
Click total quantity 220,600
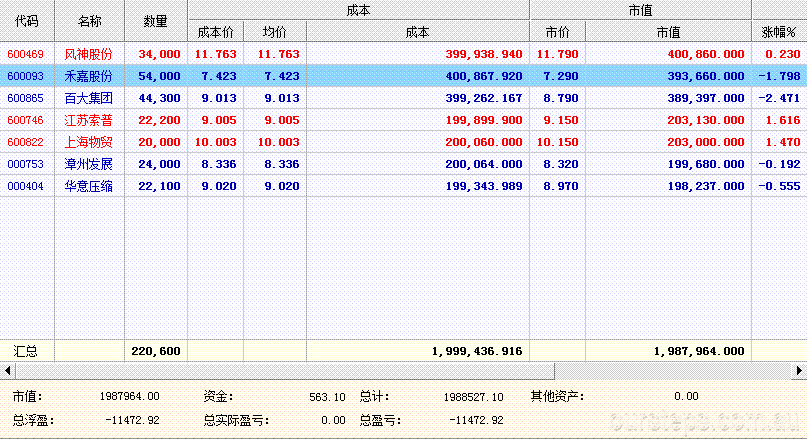[156, 352]
